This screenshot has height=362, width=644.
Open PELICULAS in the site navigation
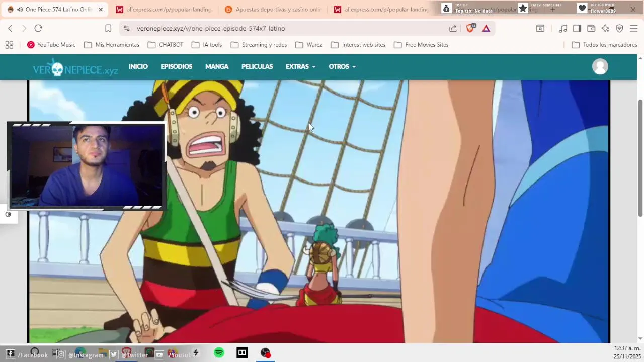point(257,66)
